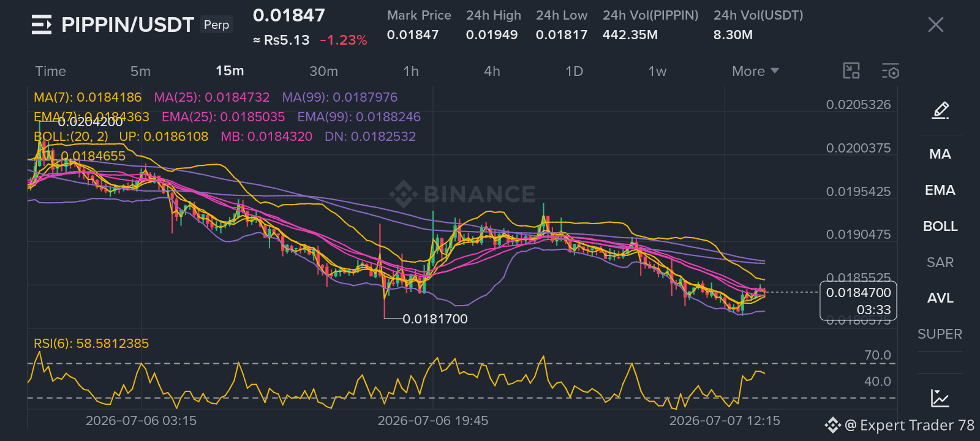Toggle the AVL indicator
Screen dimensions: 980x441
[x=940, y=298]
